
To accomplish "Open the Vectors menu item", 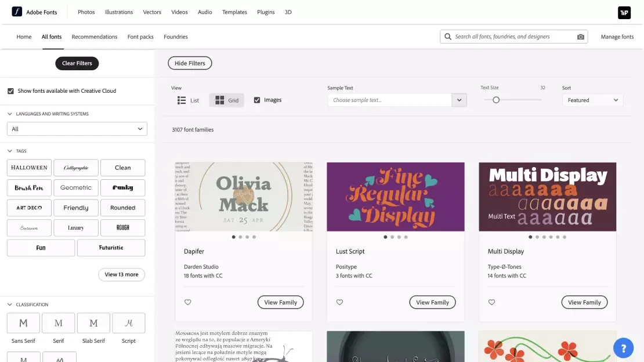I will pos(152,12).
